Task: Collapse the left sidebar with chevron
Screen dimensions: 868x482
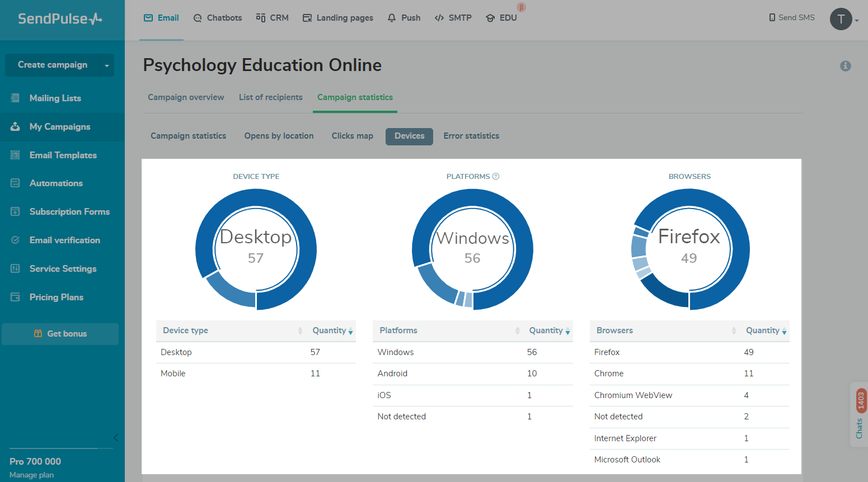Action: click(115, 438)
